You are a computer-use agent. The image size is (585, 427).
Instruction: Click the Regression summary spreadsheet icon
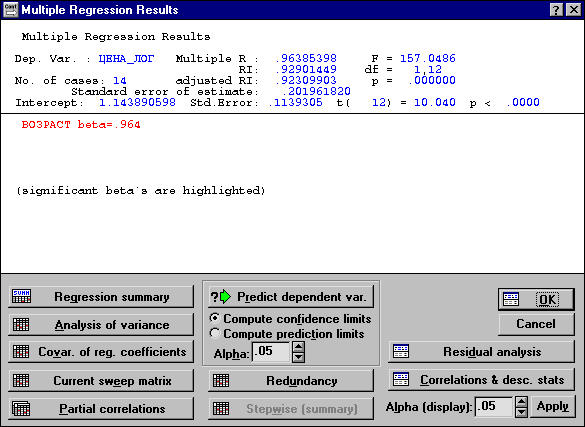point(21,296)
